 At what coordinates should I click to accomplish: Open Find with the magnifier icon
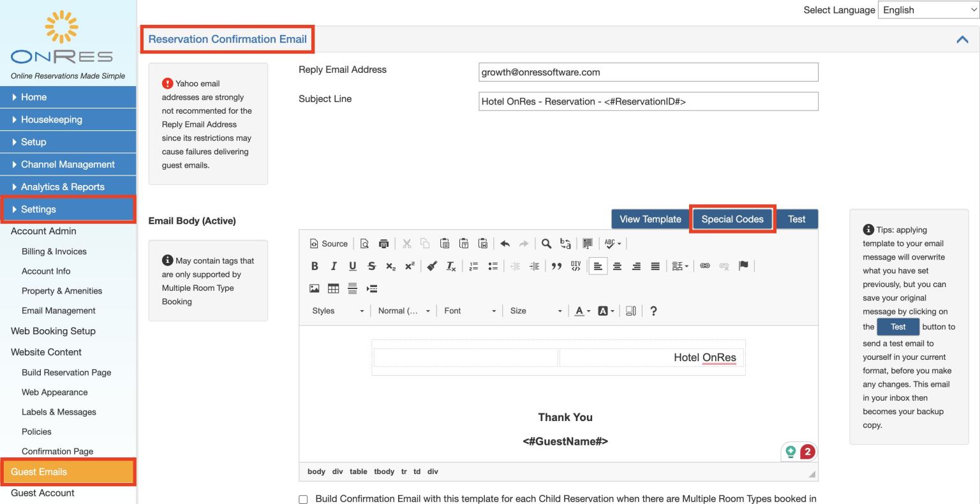546,244
